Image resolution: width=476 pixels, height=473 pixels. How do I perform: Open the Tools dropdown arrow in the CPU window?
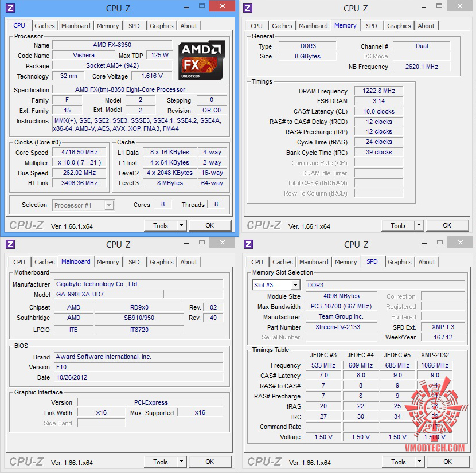click(x=182, y=225)
